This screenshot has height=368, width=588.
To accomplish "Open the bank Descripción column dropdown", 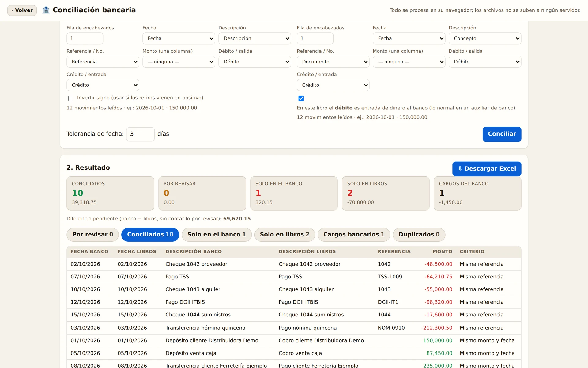I will click(x=254, y=38).
